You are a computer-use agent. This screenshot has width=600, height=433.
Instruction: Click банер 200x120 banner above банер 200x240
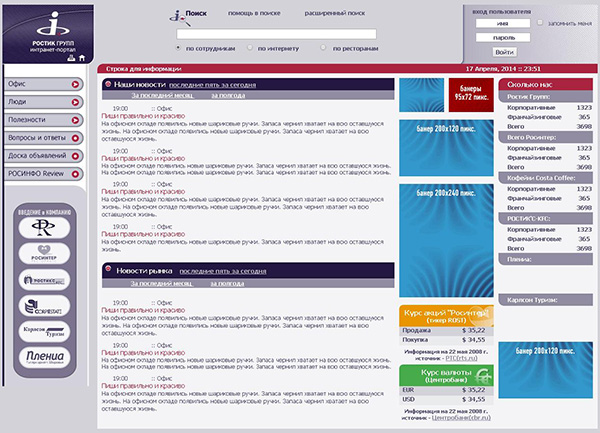447,148
